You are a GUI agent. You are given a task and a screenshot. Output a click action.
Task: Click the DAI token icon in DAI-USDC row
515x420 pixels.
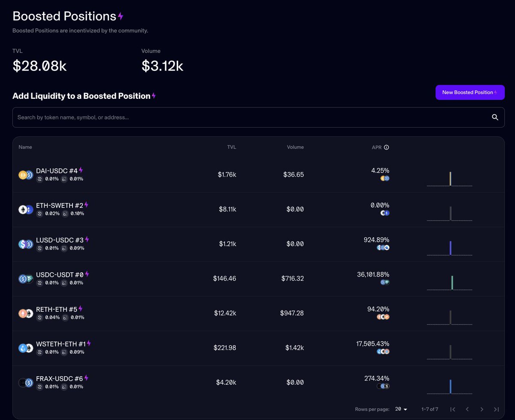23,174
